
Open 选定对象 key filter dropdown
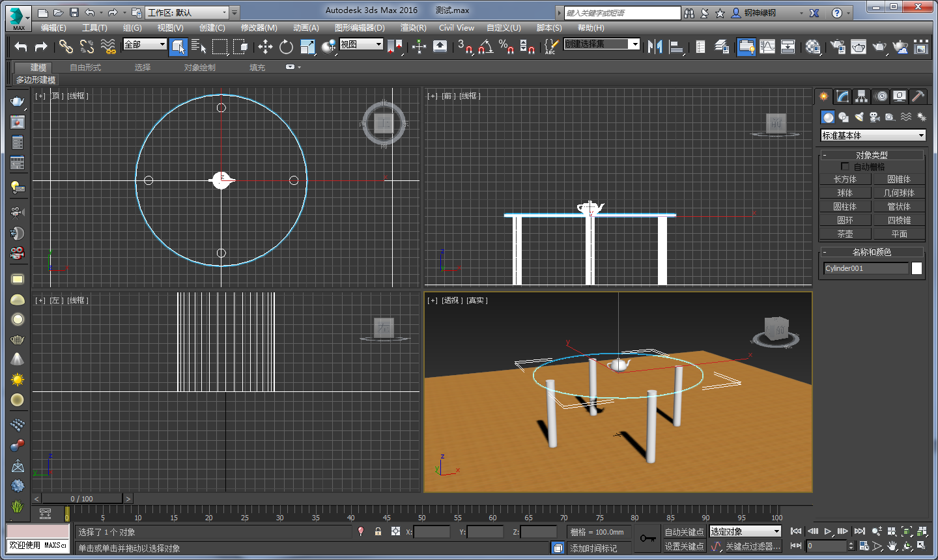745,531
